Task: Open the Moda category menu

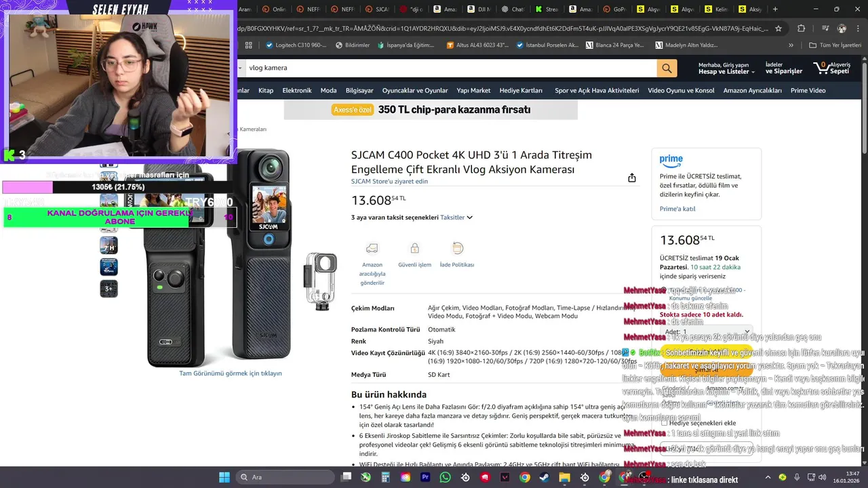Action: [328, 91]
